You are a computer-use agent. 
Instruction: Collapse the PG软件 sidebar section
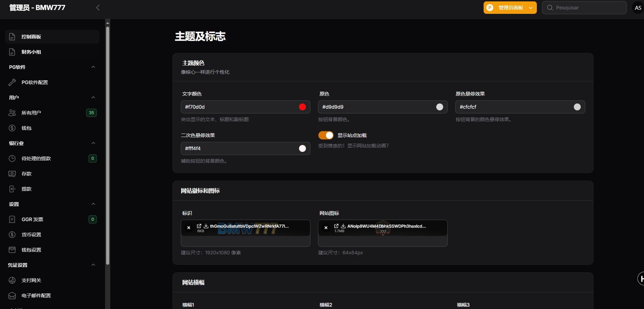click(x=93, y=67)
